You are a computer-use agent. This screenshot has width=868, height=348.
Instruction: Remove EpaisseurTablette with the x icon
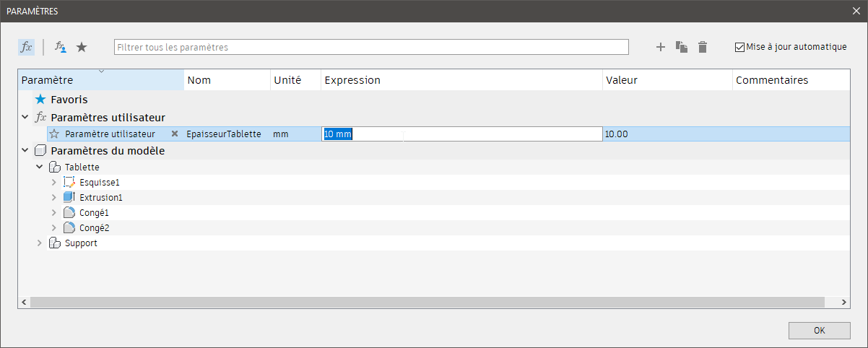[x=174, y=134]
